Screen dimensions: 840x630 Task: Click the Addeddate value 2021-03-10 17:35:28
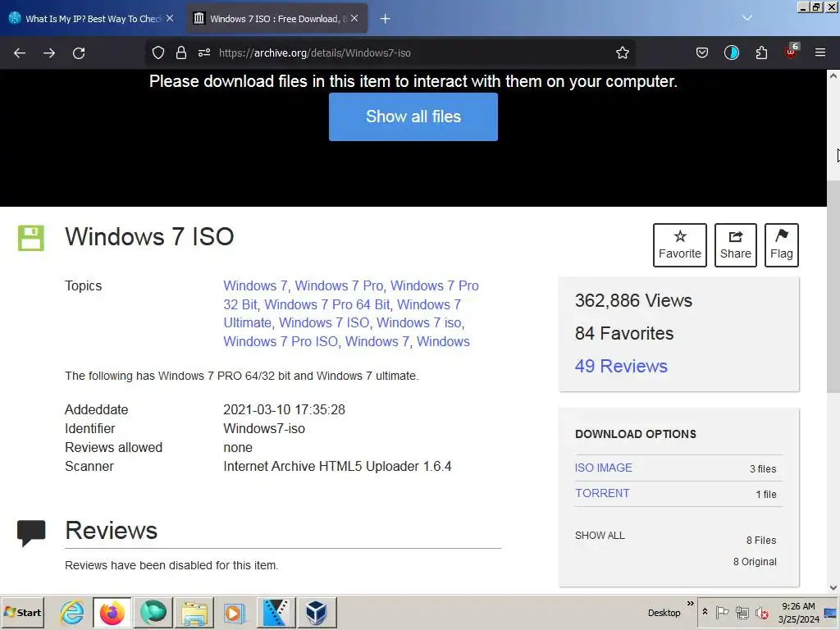[x=284, y=410]
